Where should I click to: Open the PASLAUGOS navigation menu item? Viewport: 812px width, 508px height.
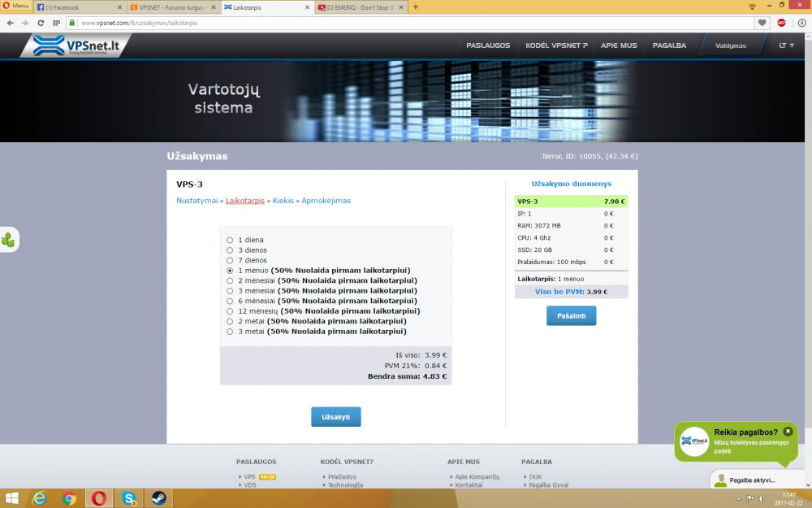(488, 46)
